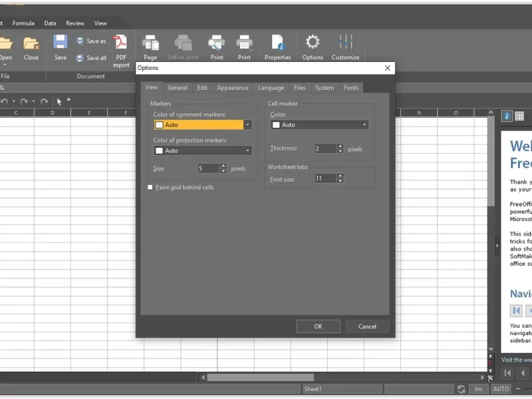532x399 pixels.
Task: Click the undo arrow in quick toolbar
Action: click(x=5, y=102)
